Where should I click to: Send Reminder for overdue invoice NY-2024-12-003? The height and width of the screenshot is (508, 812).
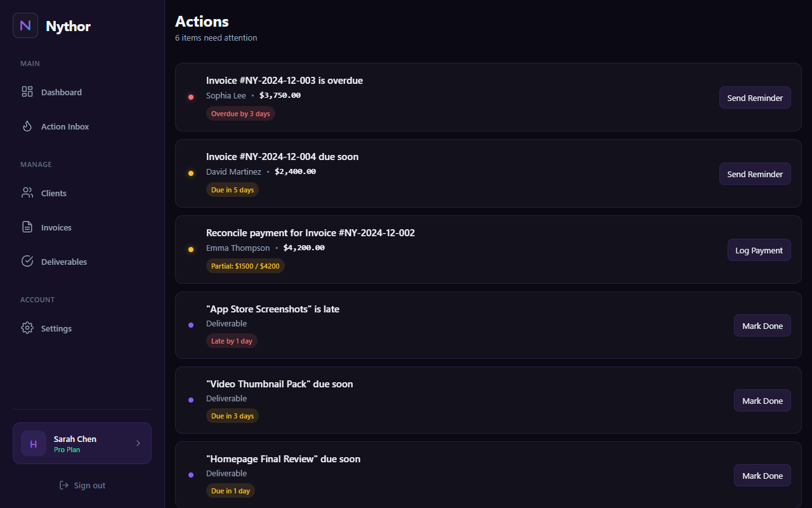click(755, 97)
